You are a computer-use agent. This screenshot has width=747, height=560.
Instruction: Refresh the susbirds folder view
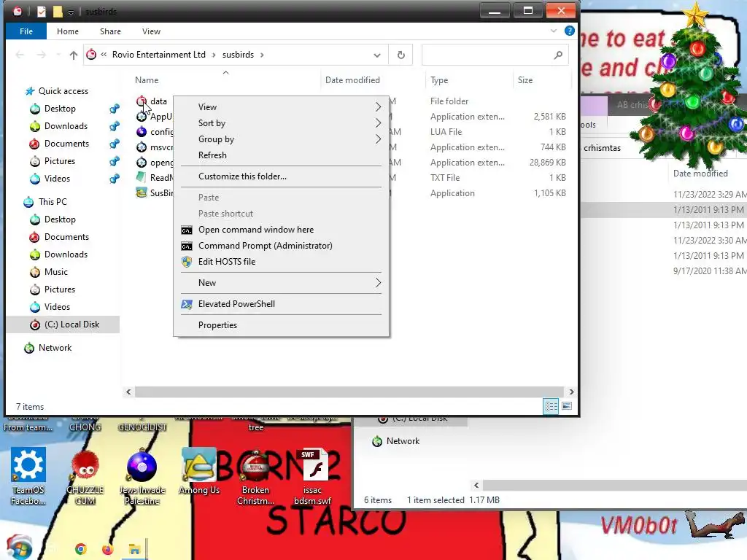pyautogui.click(x=401, y=55)
